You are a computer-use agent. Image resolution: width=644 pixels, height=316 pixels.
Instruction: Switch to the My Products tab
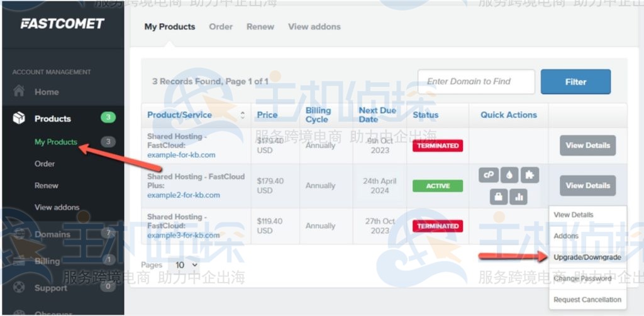click(170, 26)
